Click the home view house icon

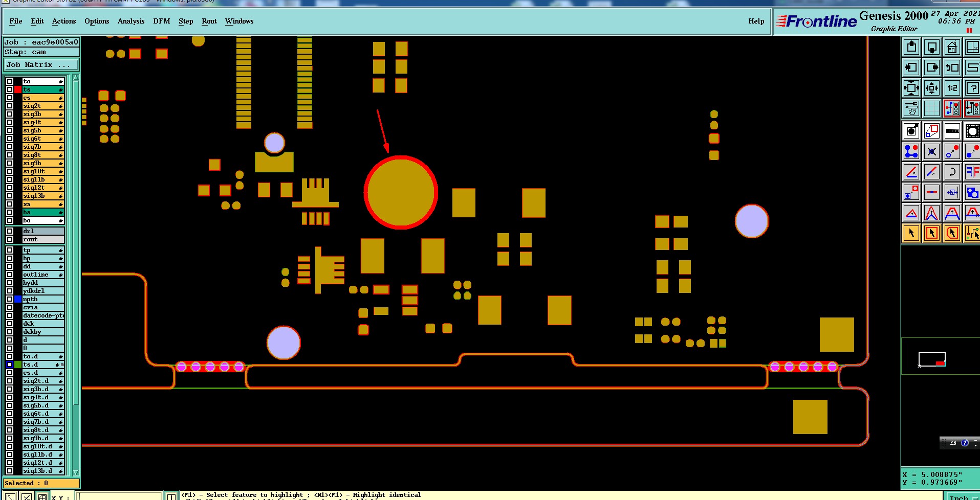pos(952,47)
